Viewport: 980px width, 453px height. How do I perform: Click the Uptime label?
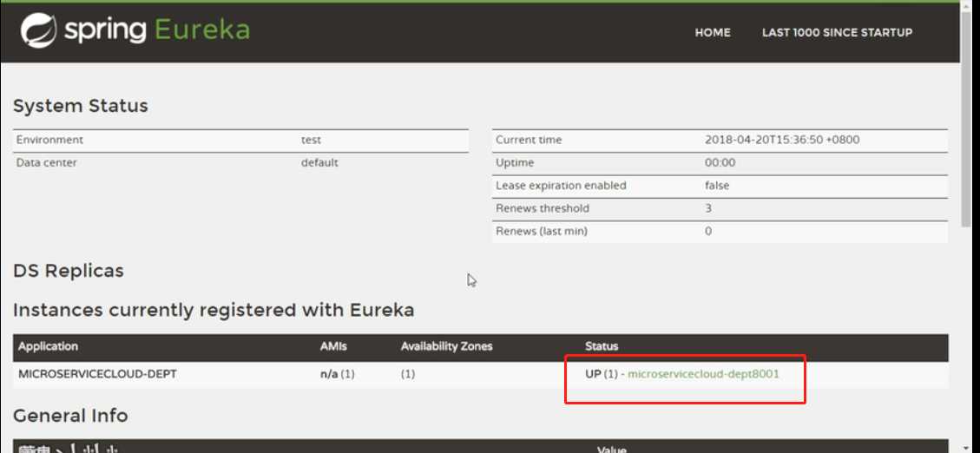[x=515, y=162]
